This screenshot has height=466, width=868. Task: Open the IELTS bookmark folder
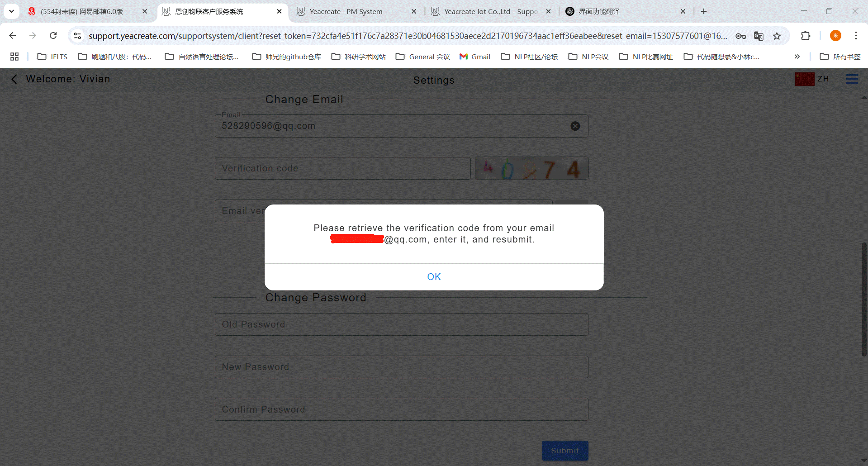click(x=52, y=57)
